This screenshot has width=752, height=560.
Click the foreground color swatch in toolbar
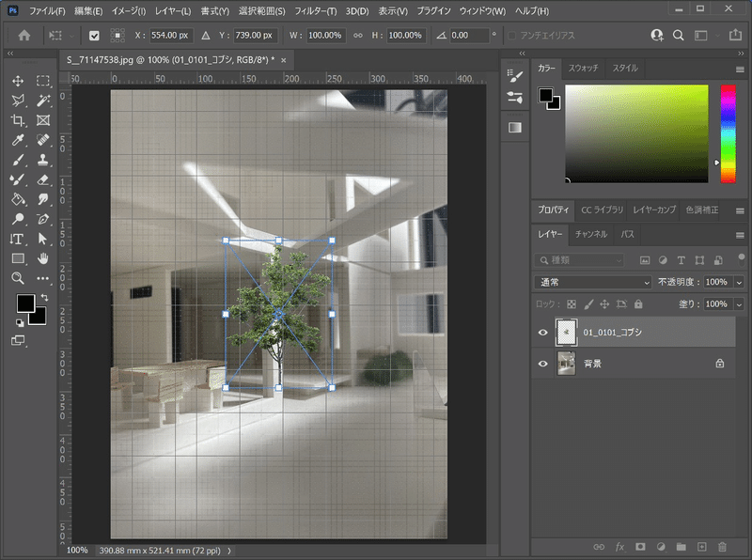[x=25, y=303]
